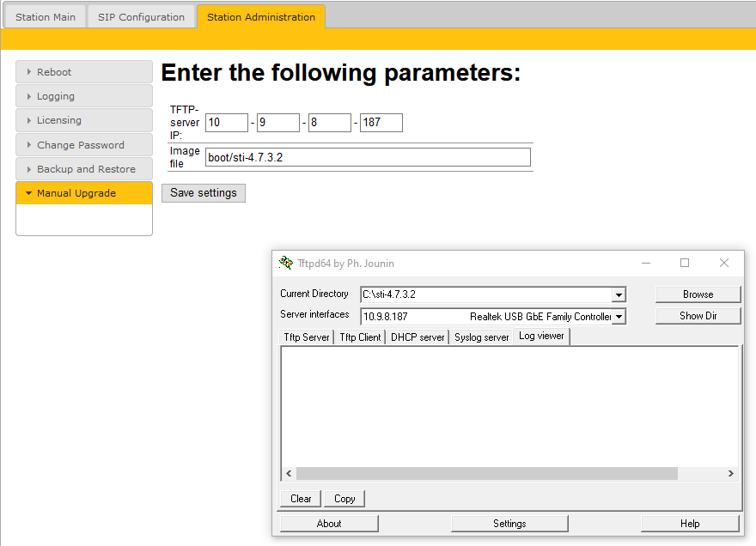Click the Show Dir button
This screenshot has width=756, height=546.
click(x=698, y=316)
